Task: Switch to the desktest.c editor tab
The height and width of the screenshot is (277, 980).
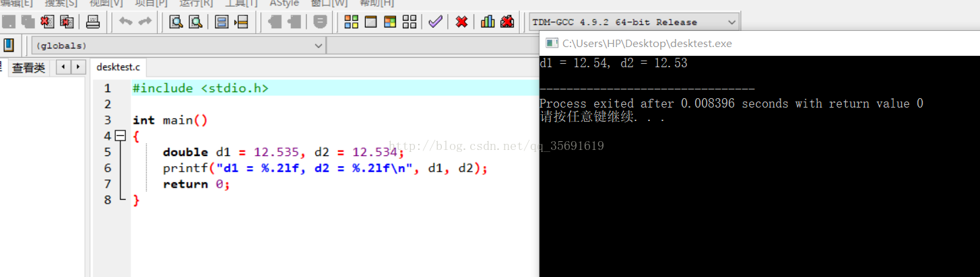Action: [x=119, y=67]
